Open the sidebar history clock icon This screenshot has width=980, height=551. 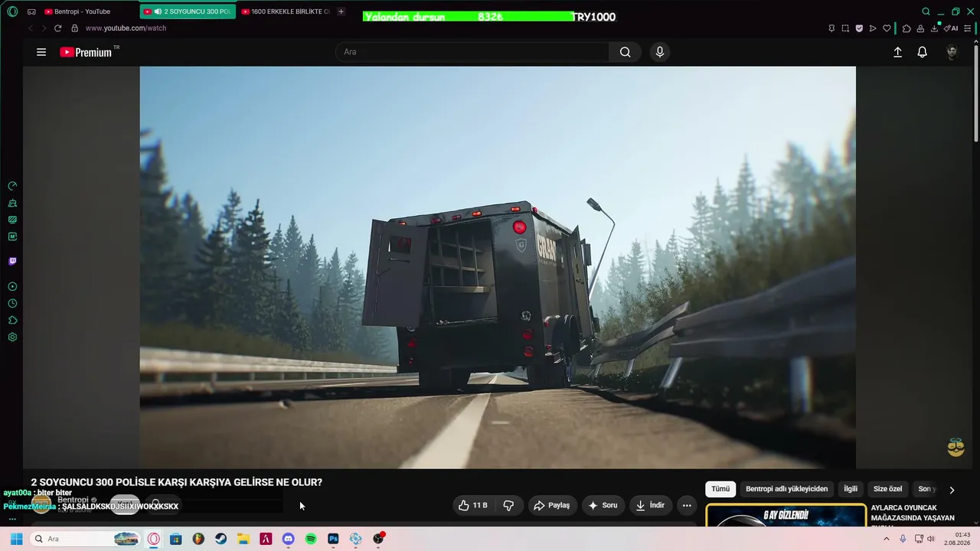coord(12,304)
